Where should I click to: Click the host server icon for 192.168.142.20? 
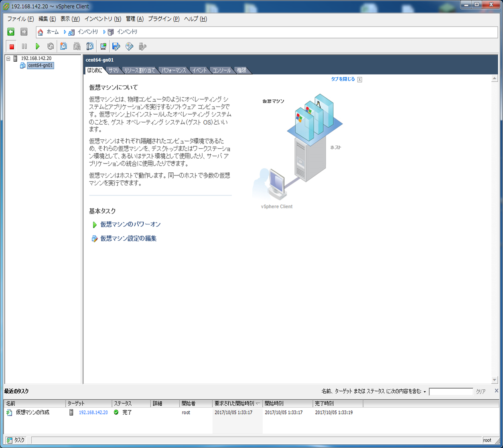[x=15, y=59]
